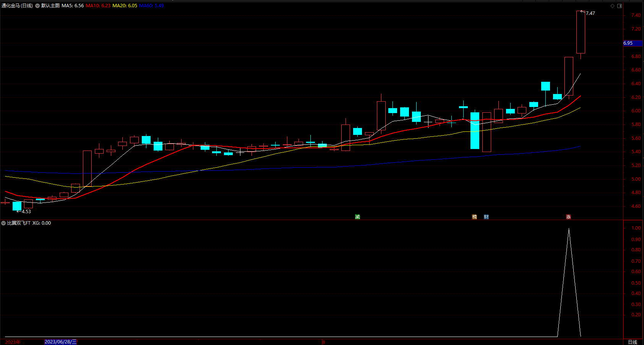Click the MA5: 6.56 indicator label
Screen dimensions: 644x345
[73, 6]
